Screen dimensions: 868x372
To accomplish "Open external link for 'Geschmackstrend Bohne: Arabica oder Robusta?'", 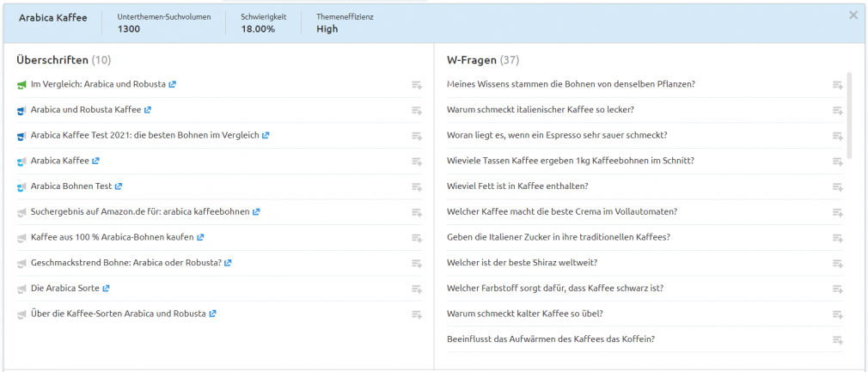I will pos(228,263).
